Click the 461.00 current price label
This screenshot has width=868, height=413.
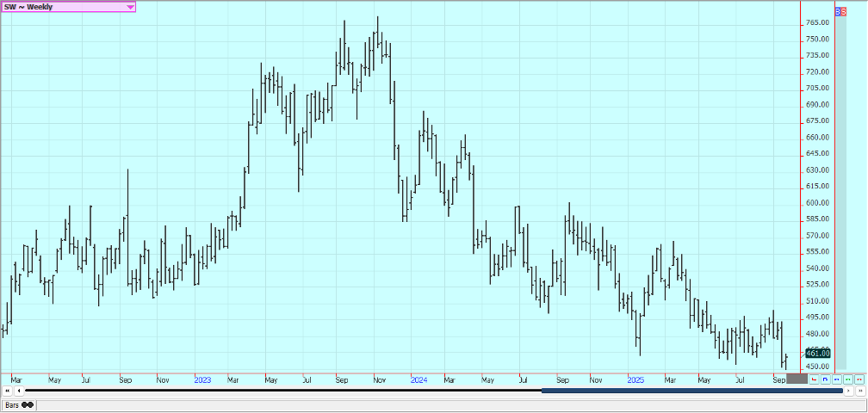pyautogui.click(x=817, y=353)
